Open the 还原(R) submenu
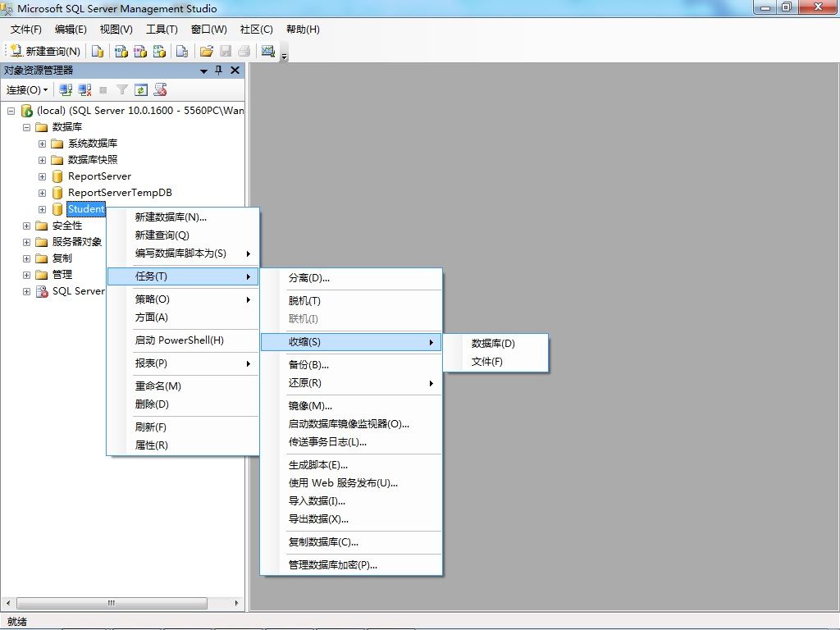840x630 pixels. point(351,383)
